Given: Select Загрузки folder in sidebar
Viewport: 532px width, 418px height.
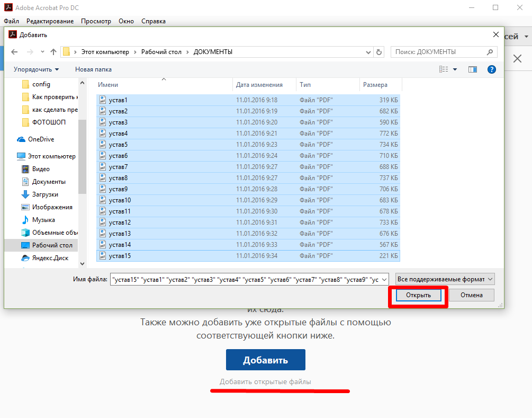Looking at the screenshot, I should pyautogui.click(x=44, y=194).
